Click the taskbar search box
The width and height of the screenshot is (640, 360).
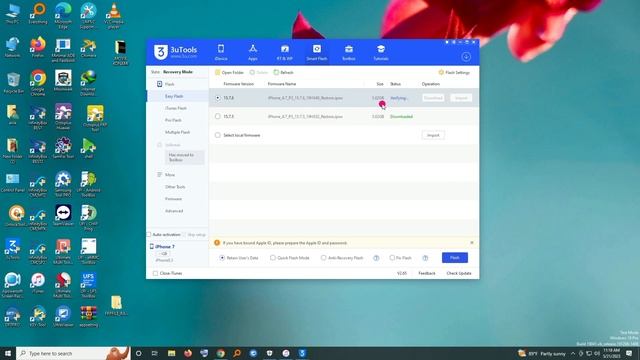73,353
